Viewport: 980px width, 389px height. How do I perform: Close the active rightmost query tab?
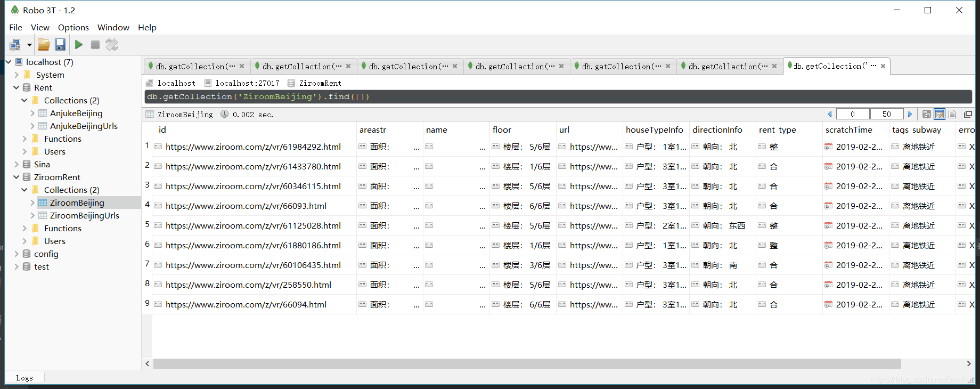[x=883, y=66]
